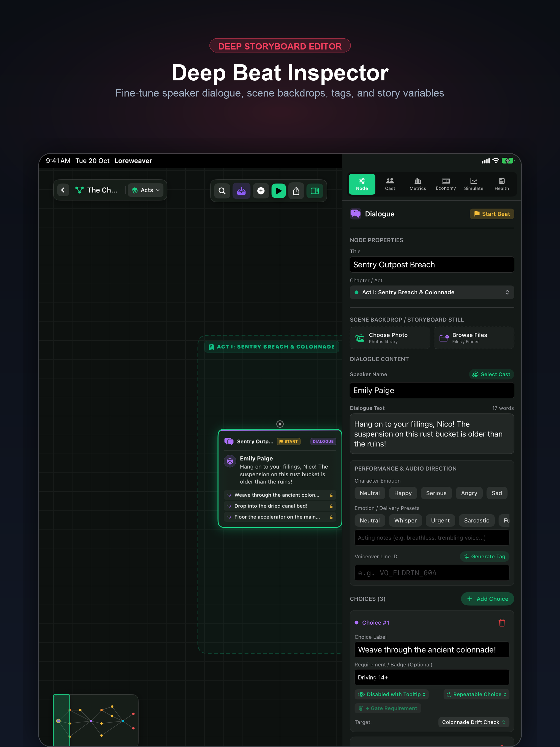Click Add Choice button
Viewport: 560px width, 747px height.
[487, 599]
